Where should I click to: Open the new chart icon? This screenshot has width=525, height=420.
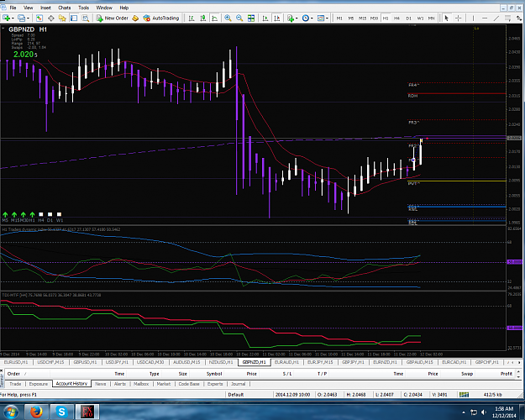(6, 18)
